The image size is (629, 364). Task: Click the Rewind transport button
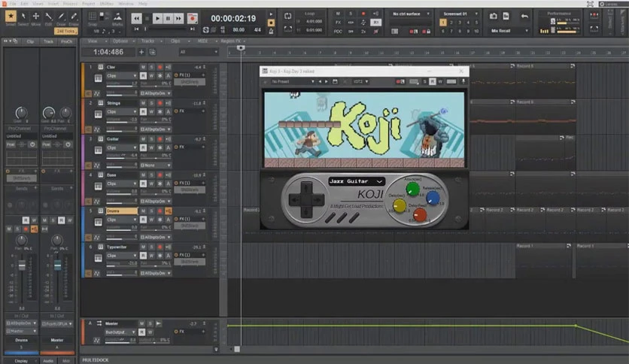(136, 19)
